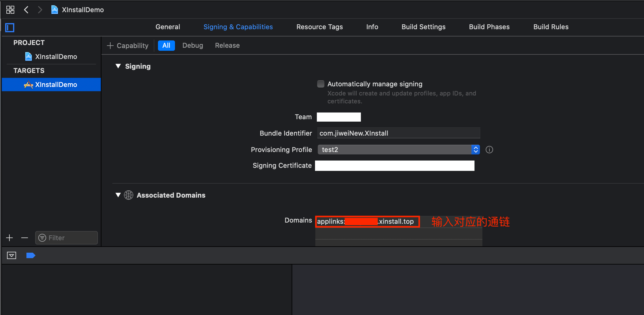Collapse the Associated Domains section
Viewport: 644px width, 315px height.
[118, 195]
